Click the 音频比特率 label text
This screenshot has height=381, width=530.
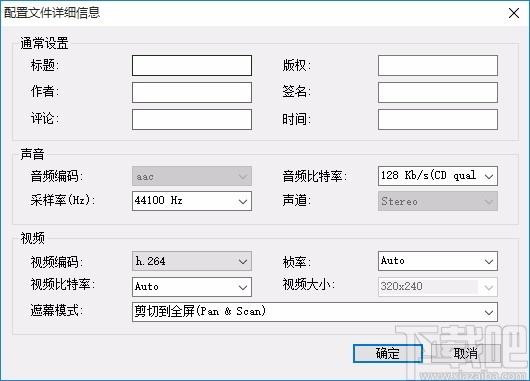pyautogui.click(x=314, y=176)
